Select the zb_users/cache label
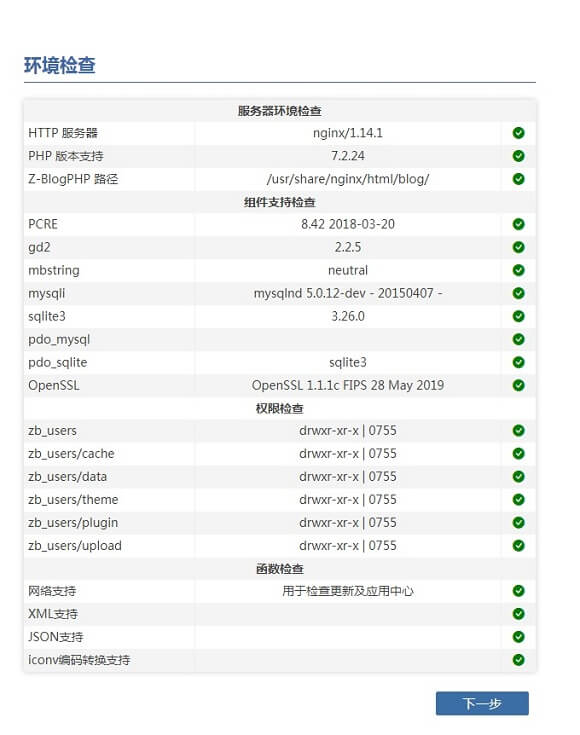This screenshot has width=580, height=735. click(71, 454)
